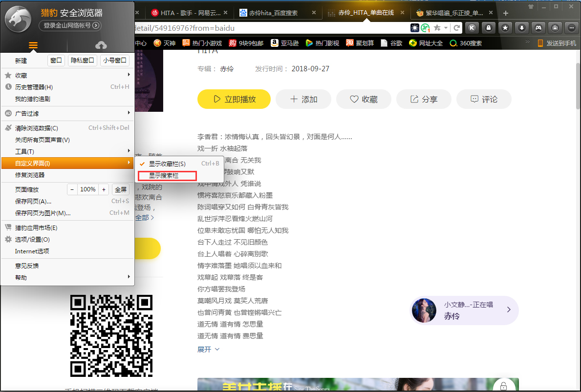Viewport: 581px width, 392px height.
Task: Switch to the 赤伶hita_百度搜索 tab
Action: click(273, 11)
